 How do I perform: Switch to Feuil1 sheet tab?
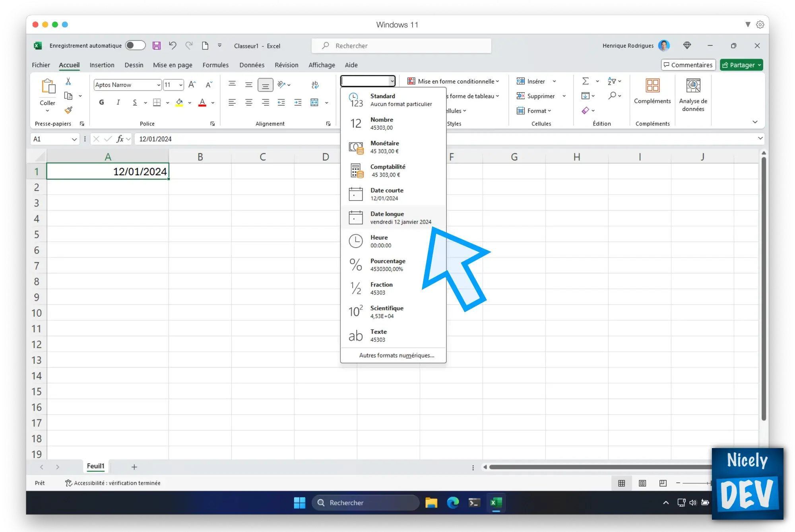point(96,466)
